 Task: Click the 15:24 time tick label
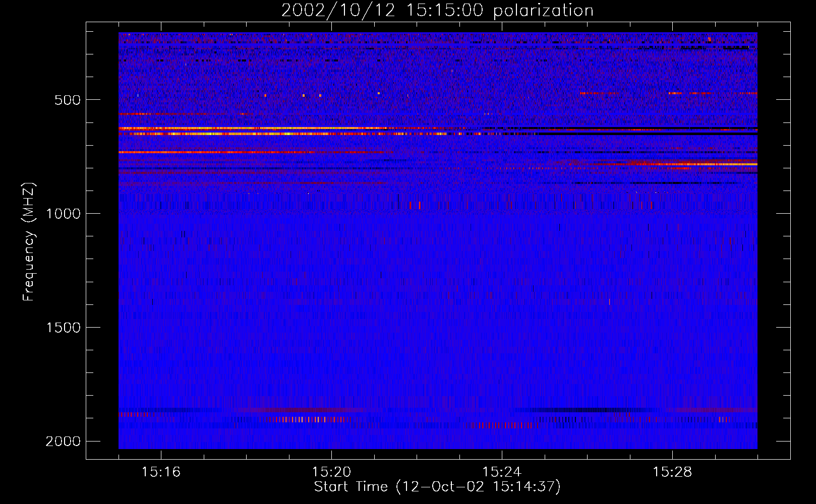tap(502, 472)
